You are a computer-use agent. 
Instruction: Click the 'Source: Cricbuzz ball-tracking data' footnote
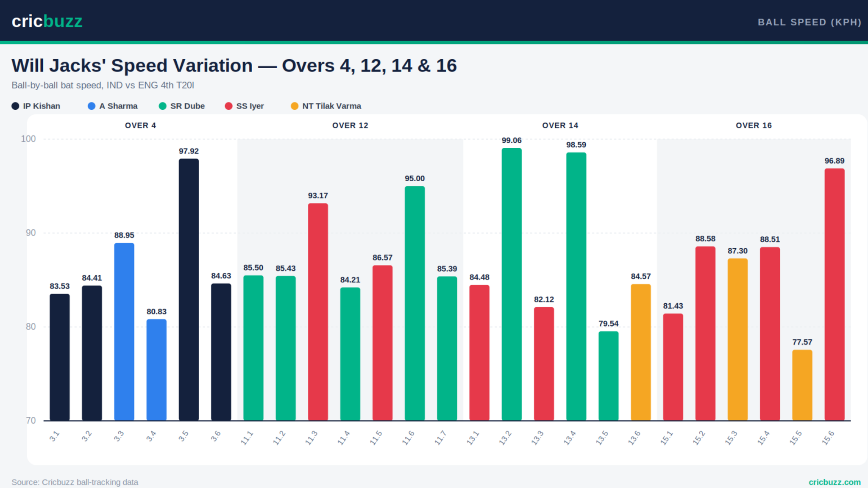75,482
